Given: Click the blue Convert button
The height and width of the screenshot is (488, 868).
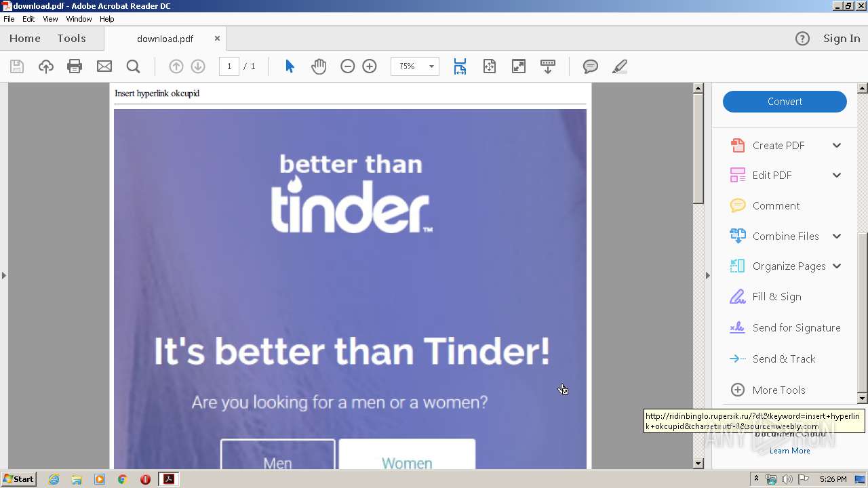Looking at the screenshot, I should 785,102.
